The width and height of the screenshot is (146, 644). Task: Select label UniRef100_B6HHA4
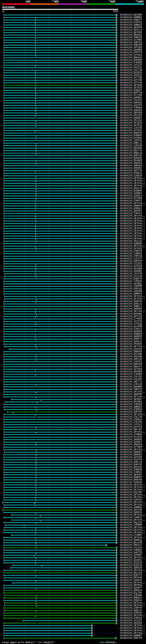pos(131,331)
